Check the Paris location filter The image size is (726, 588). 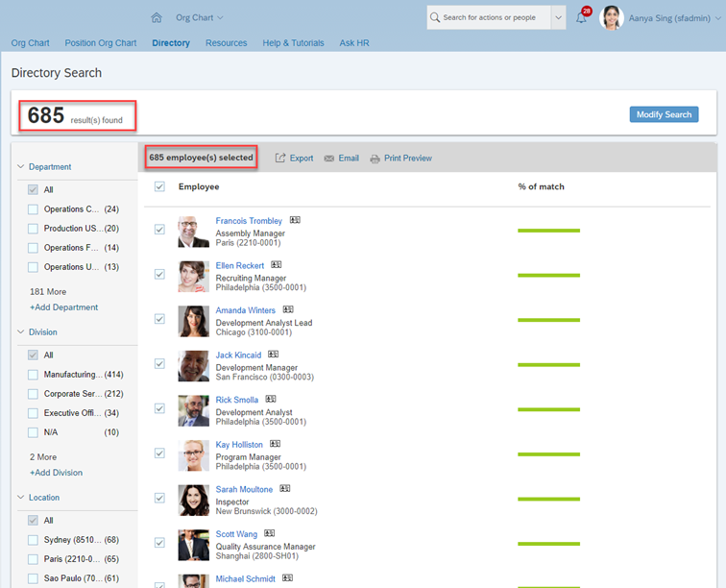33,559
